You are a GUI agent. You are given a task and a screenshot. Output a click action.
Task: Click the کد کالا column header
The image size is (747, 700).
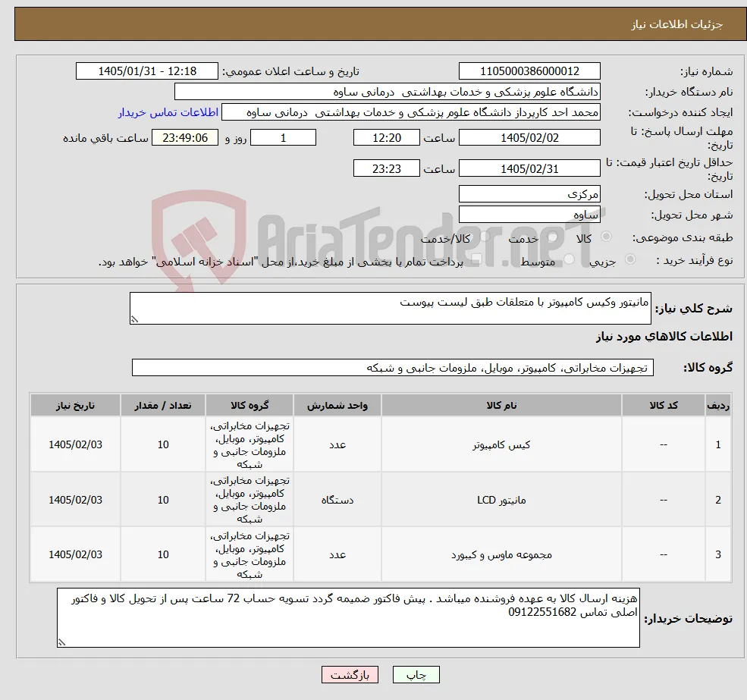click(663, 406)
